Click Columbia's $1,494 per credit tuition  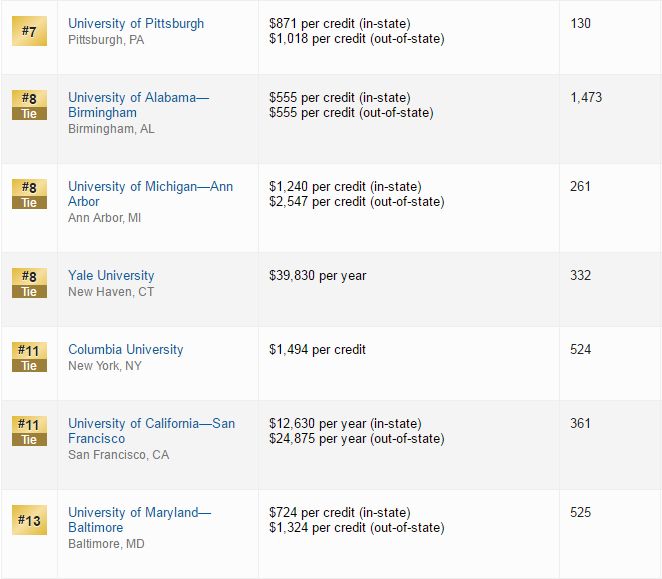(317, 350)
